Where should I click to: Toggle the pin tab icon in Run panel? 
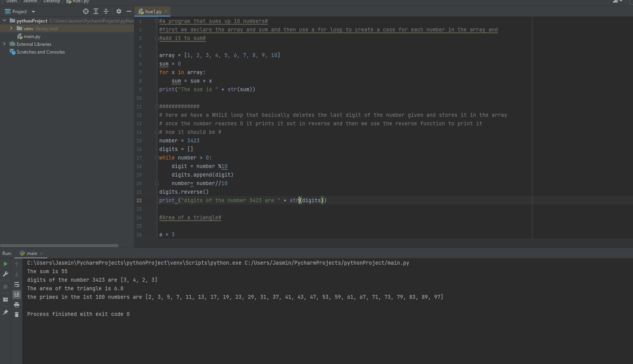coord(5,312)
